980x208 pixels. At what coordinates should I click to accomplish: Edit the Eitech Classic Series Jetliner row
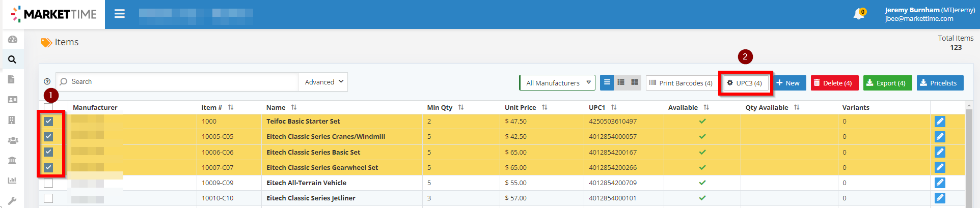(940, 197)
